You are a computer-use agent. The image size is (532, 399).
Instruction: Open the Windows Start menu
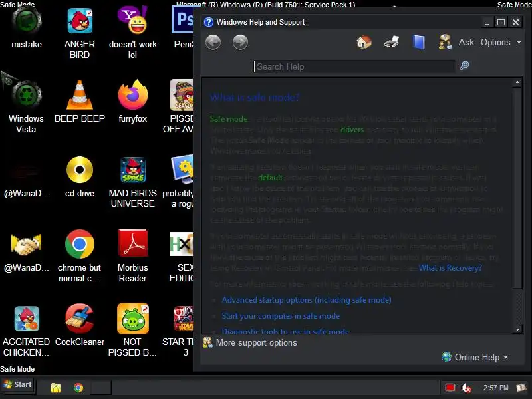(18, 385)
